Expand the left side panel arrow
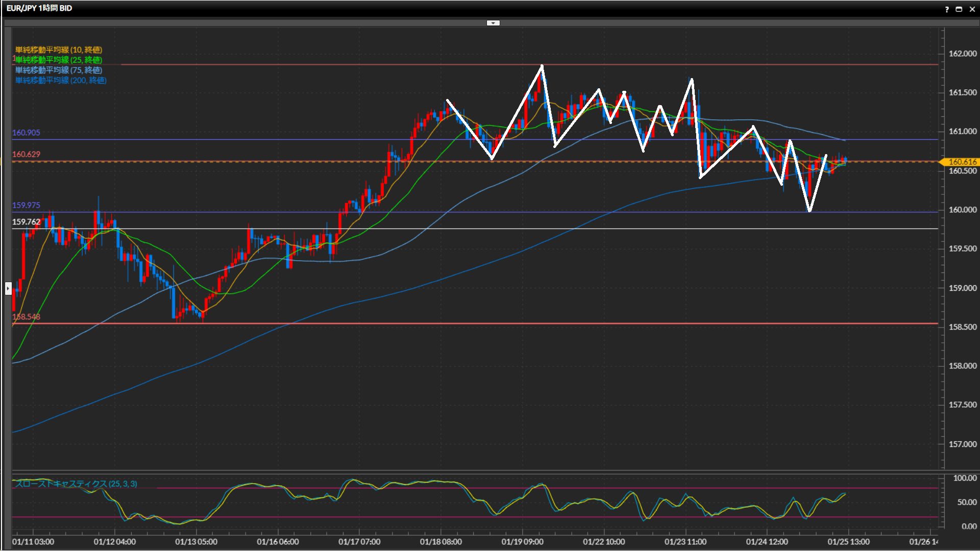Image resolution: width=980 pixels, height=551 pixels. [8, 288]
